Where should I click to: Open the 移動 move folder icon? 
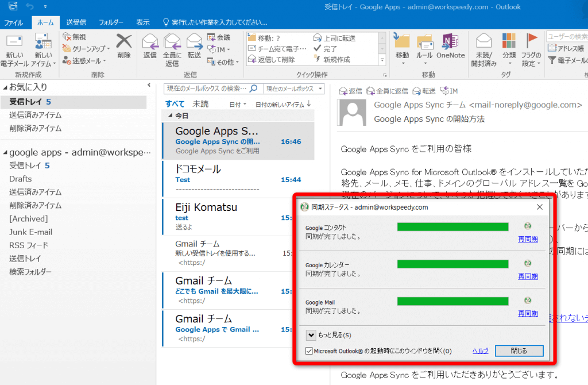402,41
